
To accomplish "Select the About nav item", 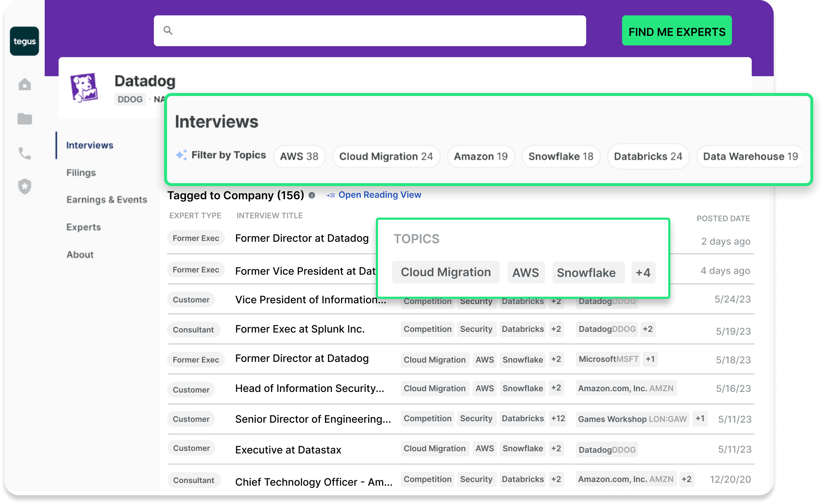I will point(80,255).
